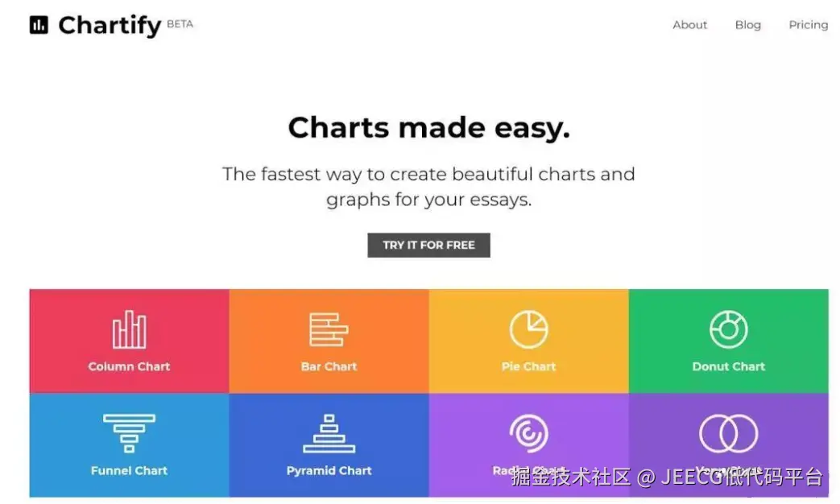Open the Pricing page

(808, 25)
